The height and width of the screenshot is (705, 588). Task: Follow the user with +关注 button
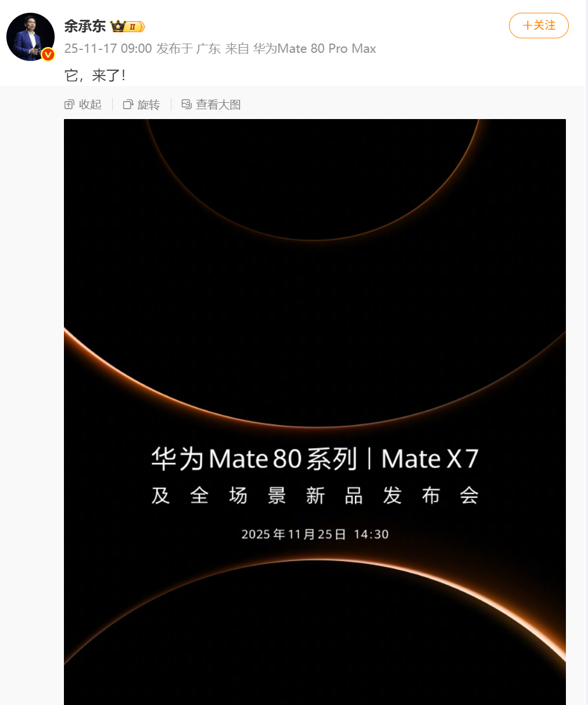539,26
